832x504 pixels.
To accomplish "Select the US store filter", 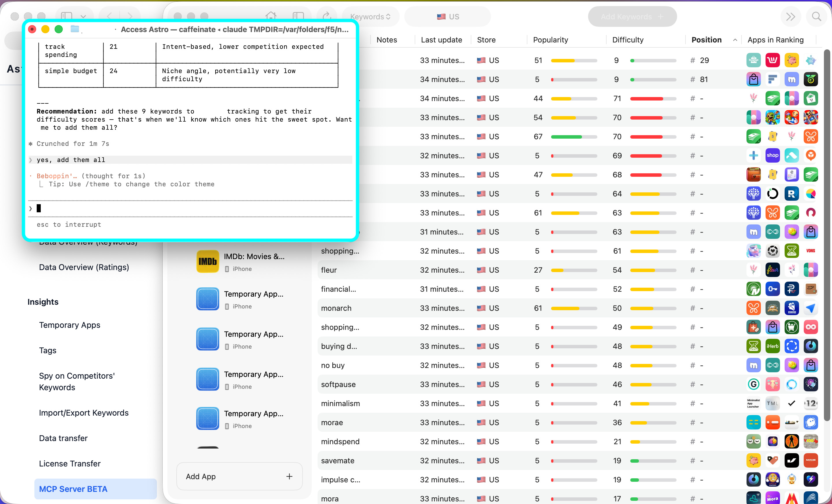I will [x=447, y=16].
